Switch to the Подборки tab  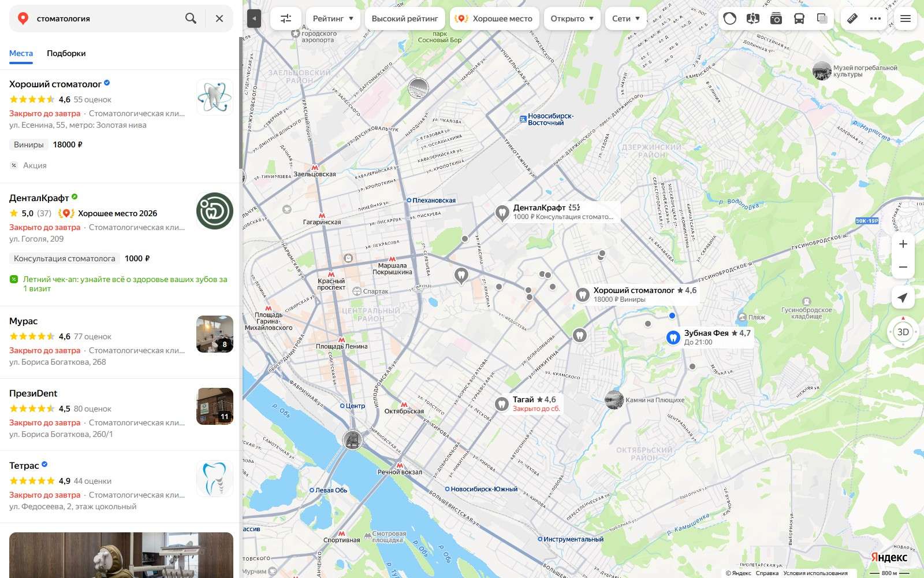66,53
